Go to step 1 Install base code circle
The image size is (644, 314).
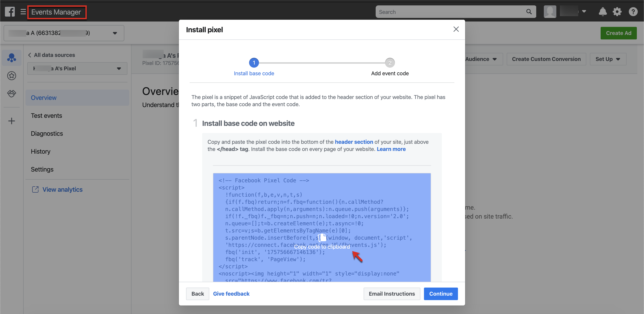(x=254, y=63)
